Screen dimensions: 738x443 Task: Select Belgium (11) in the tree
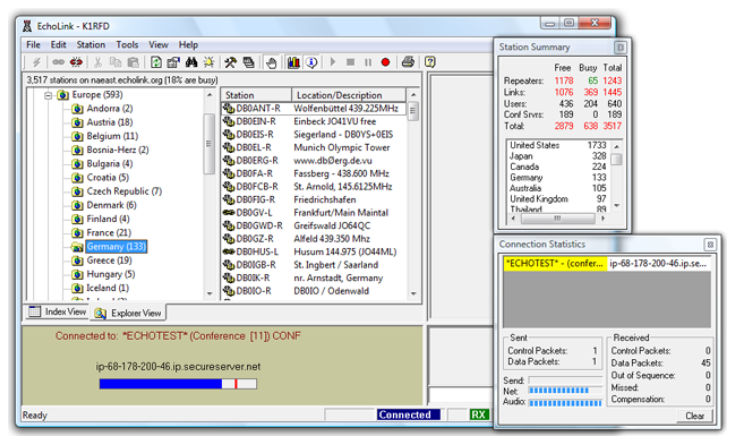[112, 136]
